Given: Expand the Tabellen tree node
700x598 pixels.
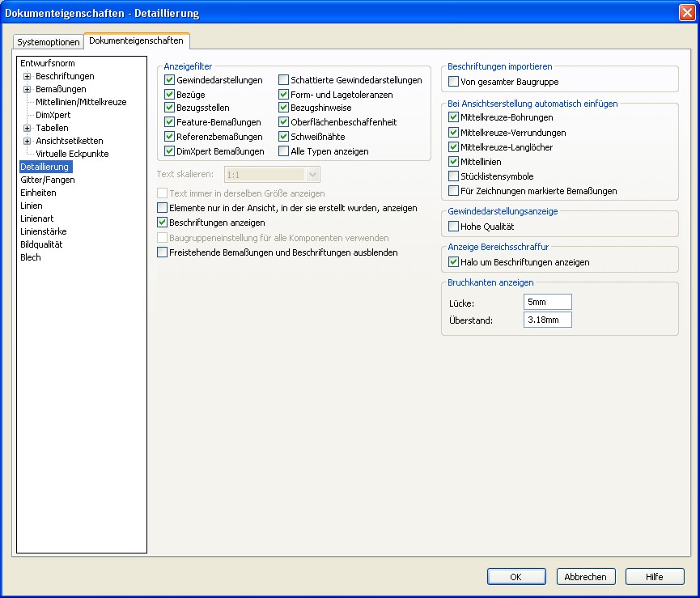Looking at the screenshot, I should point(28,128).
